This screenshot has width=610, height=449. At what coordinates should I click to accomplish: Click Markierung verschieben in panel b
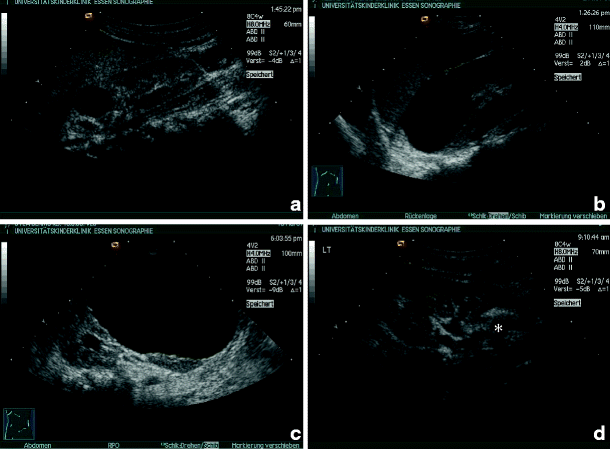[x=573, y=216]
